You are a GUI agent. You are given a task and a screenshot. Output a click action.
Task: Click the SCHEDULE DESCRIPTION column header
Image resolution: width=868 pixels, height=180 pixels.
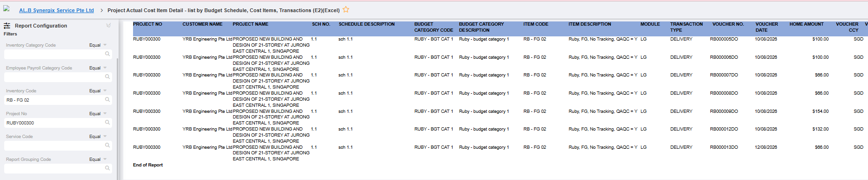[x=367, y=24]
